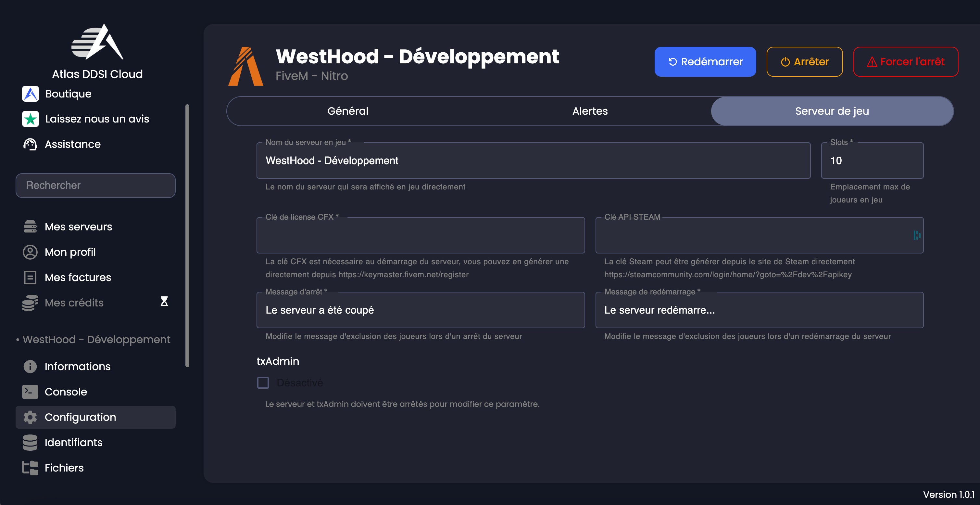This screenshot has height=505, width=980.
Task: Click the Boutique icon in sidebar
Action: tap(31, 94)
